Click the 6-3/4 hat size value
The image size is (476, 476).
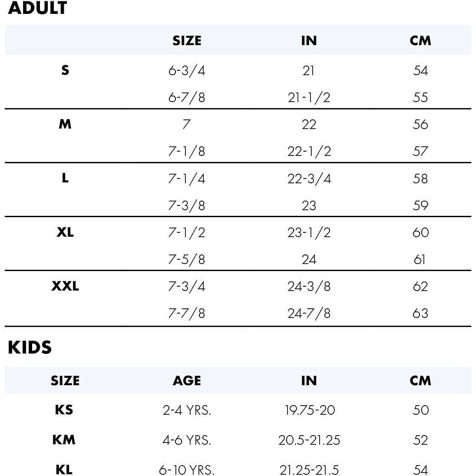187,70
